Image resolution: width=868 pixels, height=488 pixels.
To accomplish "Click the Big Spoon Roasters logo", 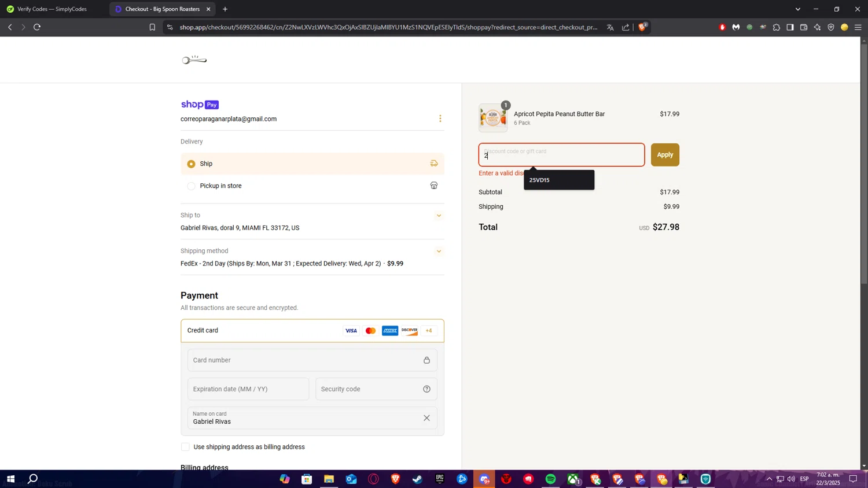I will coord(194,60).
